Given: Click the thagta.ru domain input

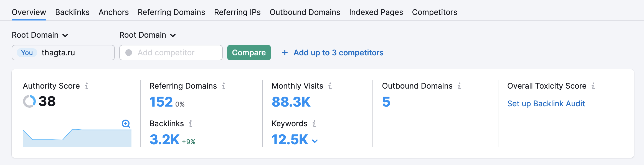Looking at the screenshot, I should (63, 53).
